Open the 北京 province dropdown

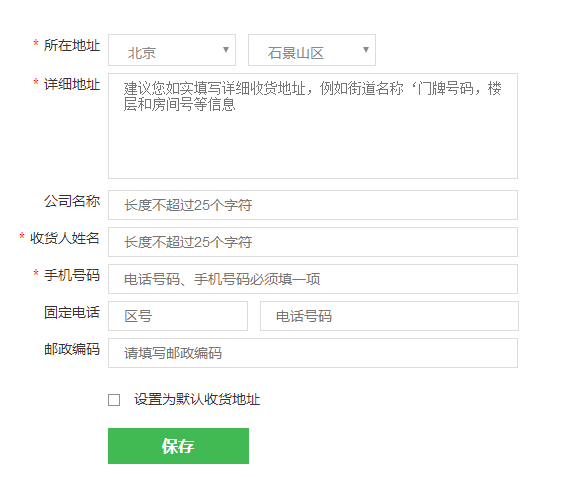coord(172,50)
